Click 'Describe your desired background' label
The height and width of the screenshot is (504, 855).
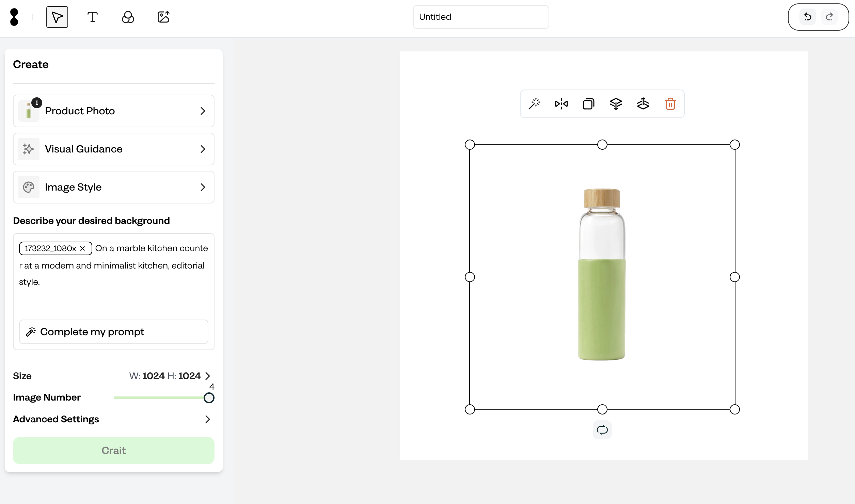click(x=91, y=221)
